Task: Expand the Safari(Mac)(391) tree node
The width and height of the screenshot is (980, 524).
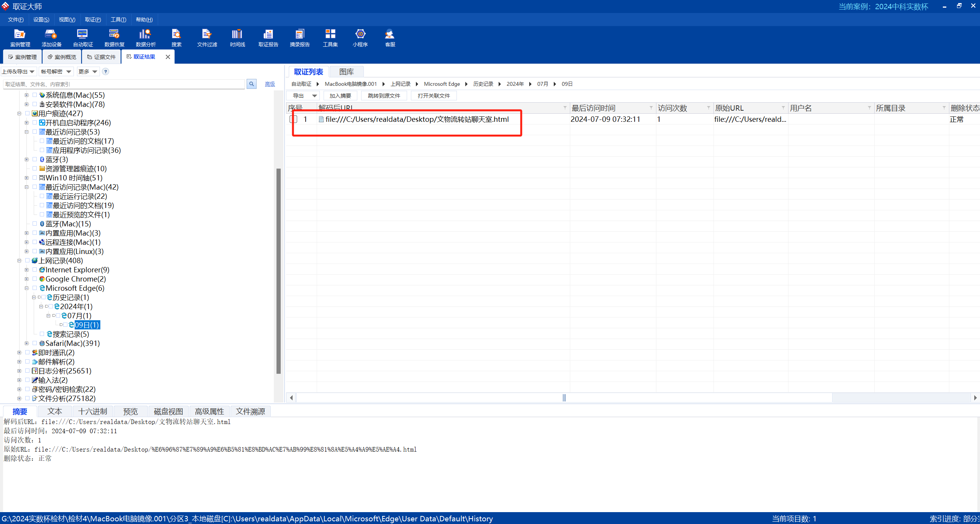Action: pos(26,343)
